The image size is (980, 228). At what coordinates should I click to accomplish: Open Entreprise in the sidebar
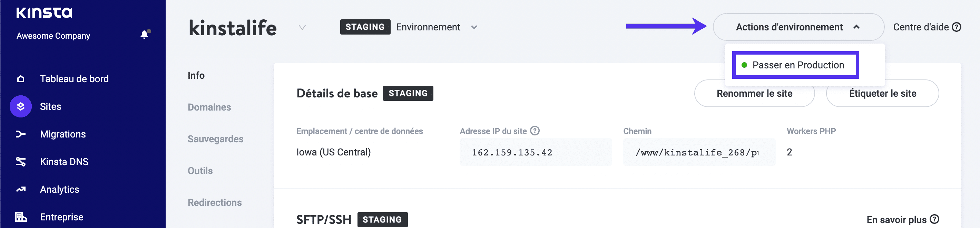tap(61, 217)
